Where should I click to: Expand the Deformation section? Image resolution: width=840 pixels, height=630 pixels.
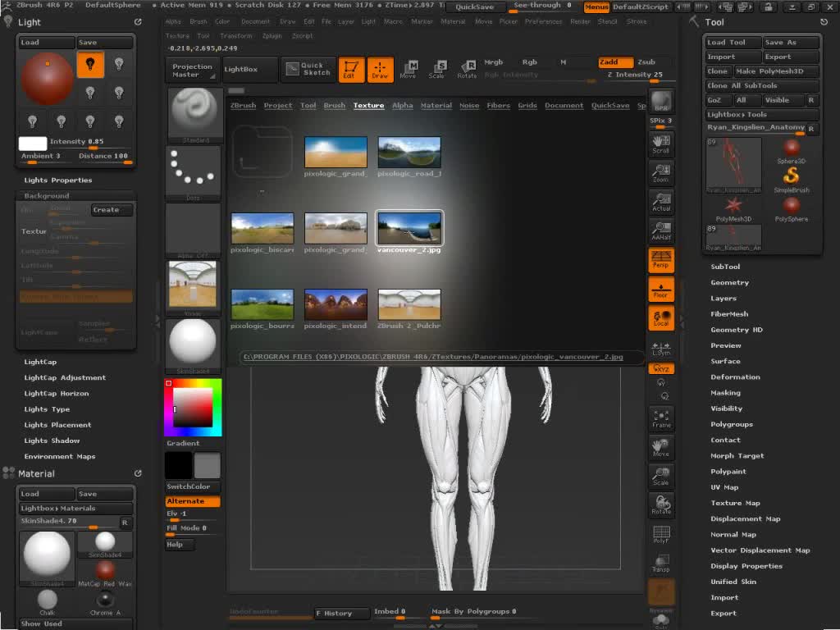735,377
